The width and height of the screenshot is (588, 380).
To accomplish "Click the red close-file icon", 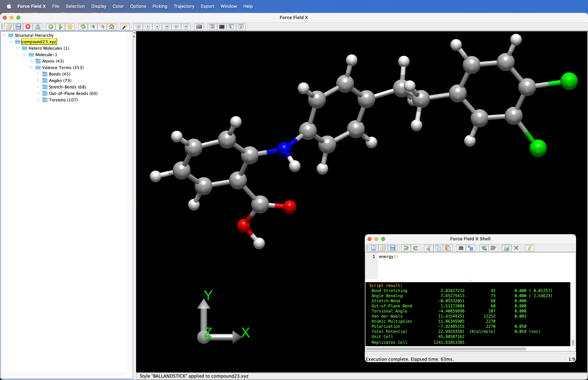I will [28, 27].
